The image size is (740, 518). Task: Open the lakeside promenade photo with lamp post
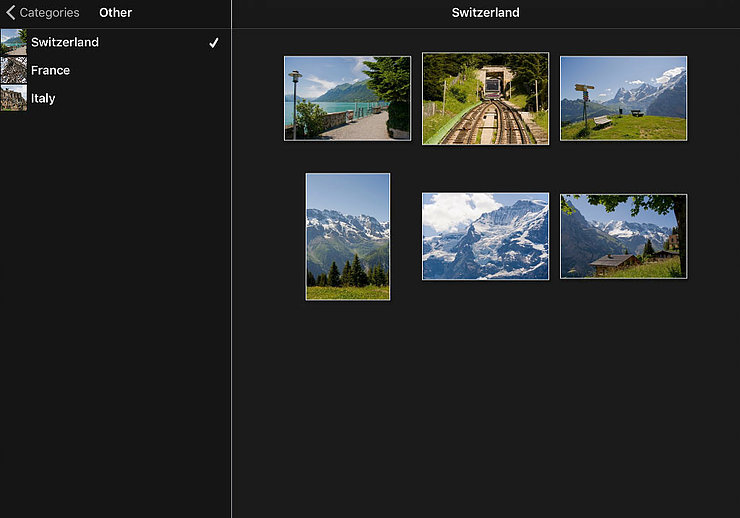(347, 98)
